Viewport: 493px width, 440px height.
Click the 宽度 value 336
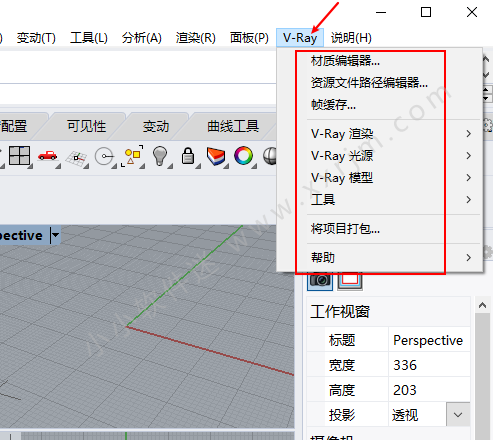coord(429,365)
